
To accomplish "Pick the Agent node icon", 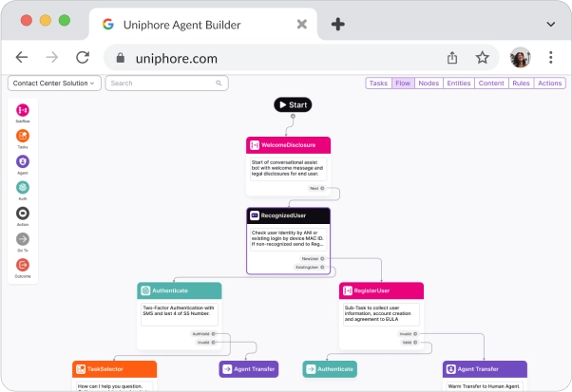I will (22, 162).
